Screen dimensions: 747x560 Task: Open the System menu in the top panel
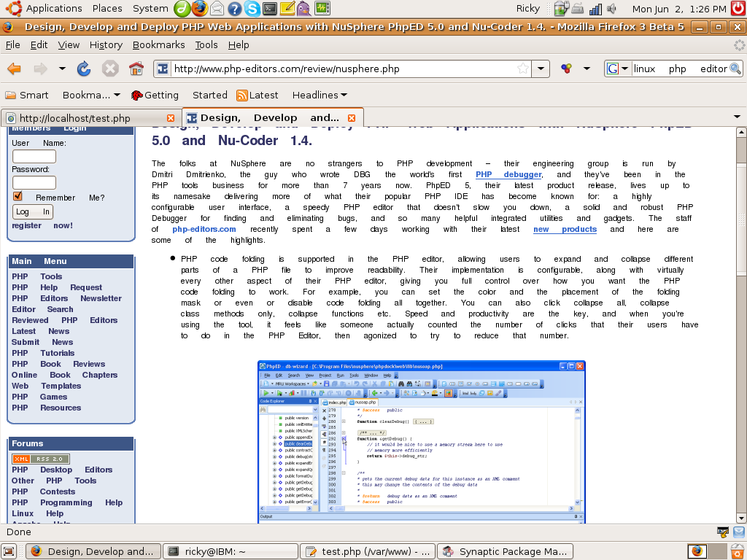point(150,9)
